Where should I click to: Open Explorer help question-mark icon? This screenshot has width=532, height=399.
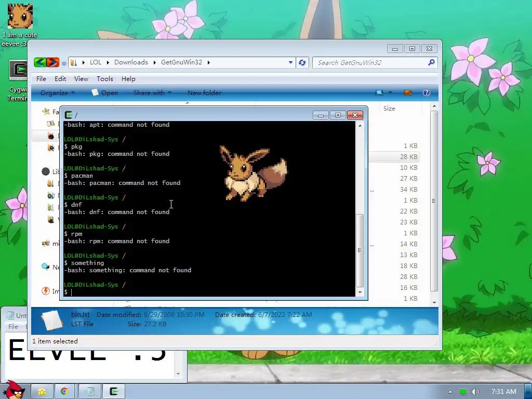coord(427,92)
